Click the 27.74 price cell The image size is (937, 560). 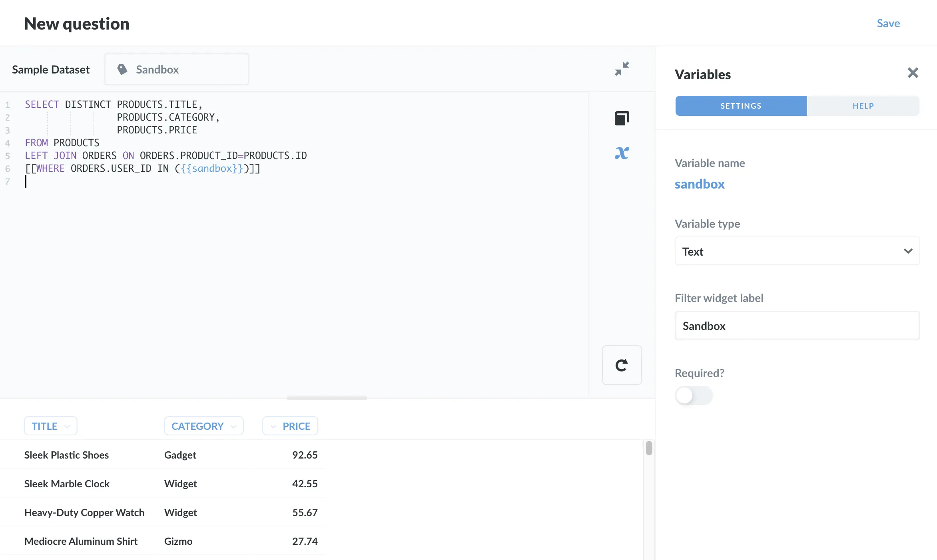tap(305, 541)
